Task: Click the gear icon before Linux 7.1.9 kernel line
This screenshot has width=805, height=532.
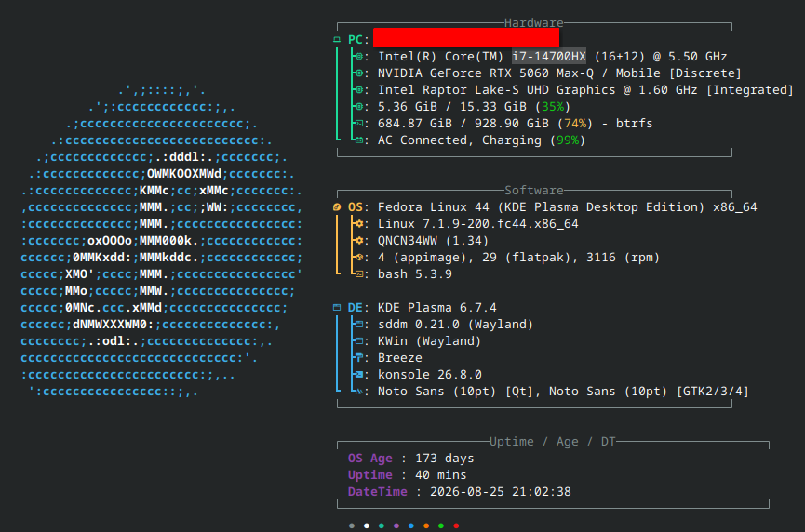Action: tap(359, 224)
